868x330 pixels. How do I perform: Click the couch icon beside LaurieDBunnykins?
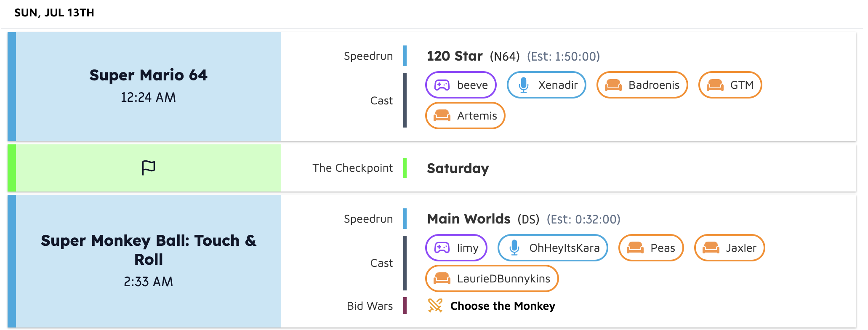[x=442, y=279]
